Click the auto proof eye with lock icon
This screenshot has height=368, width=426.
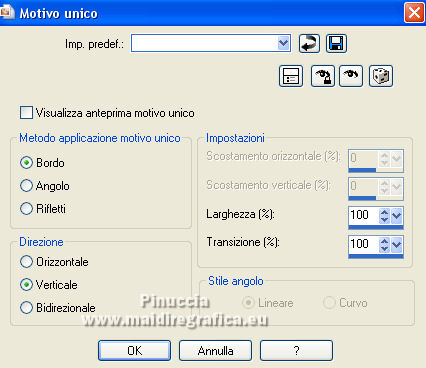tap(323, 76)
